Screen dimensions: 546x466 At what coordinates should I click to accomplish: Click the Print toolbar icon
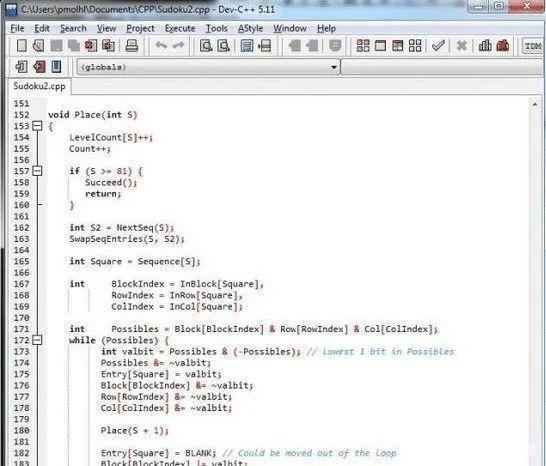point(132,46)
